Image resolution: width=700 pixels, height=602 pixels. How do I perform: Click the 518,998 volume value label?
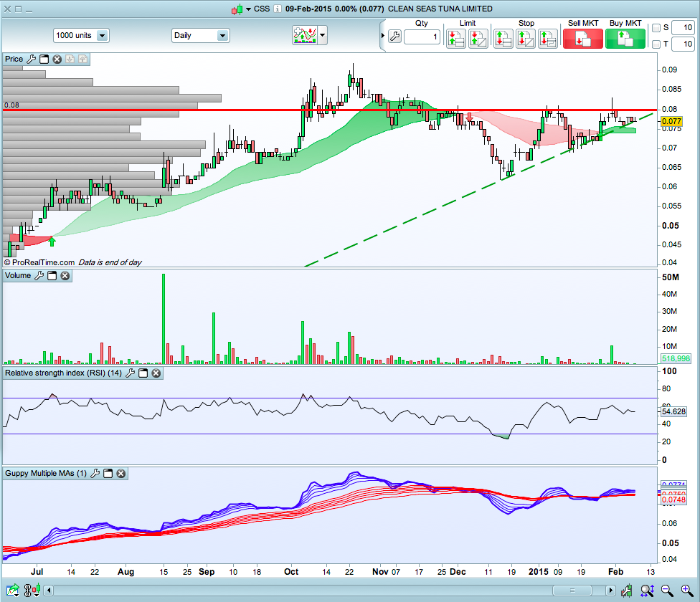(676, 358)
